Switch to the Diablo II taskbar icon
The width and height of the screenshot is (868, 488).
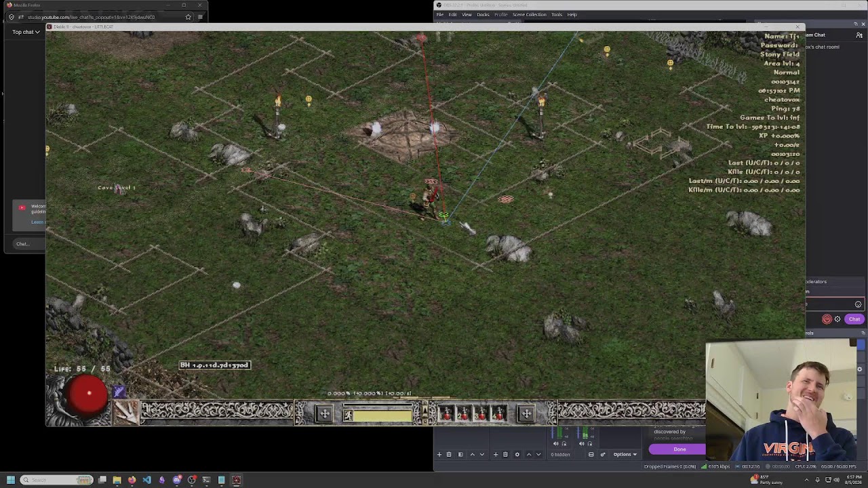237,480
